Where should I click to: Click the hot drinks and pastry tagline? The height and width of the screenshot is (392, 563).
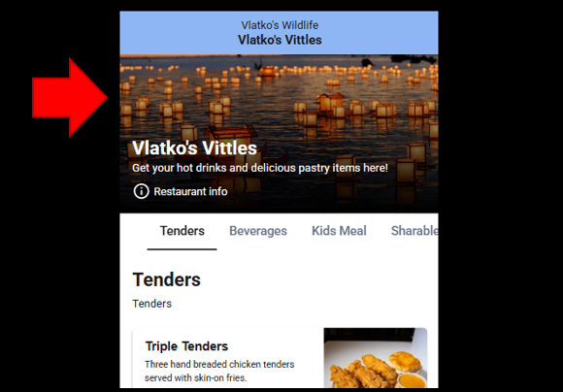pyautogui.click(x=260, y=168)
